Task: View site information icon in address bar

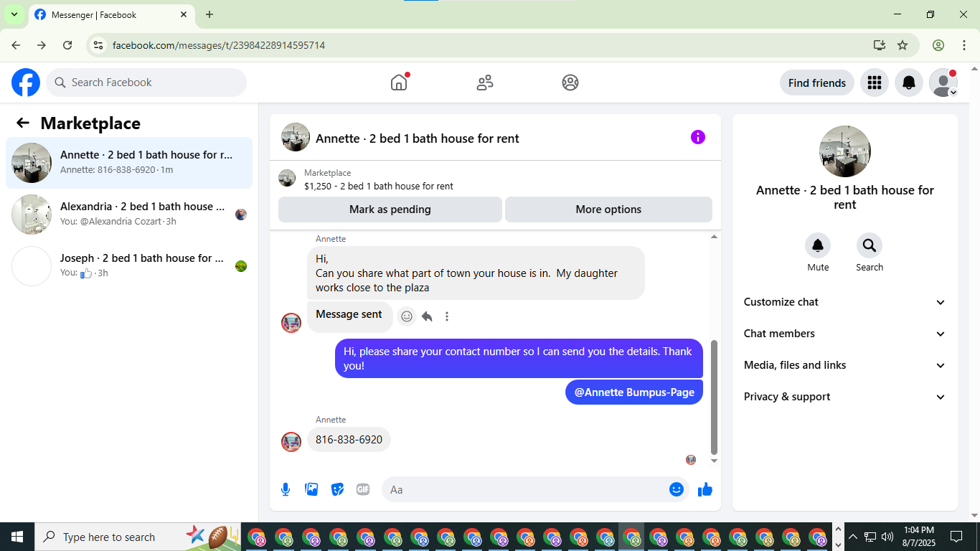Action: [99, 45]
